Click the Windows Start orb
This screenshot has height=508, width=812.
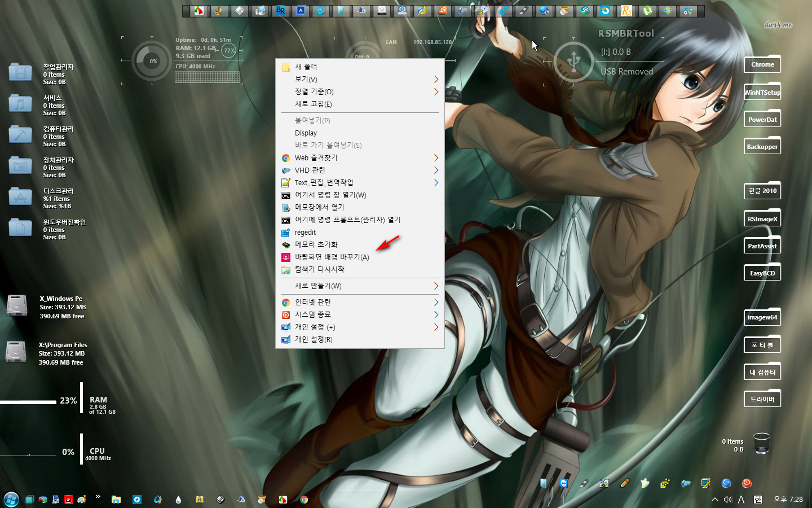pyautogui.click(x=11, y=499)
